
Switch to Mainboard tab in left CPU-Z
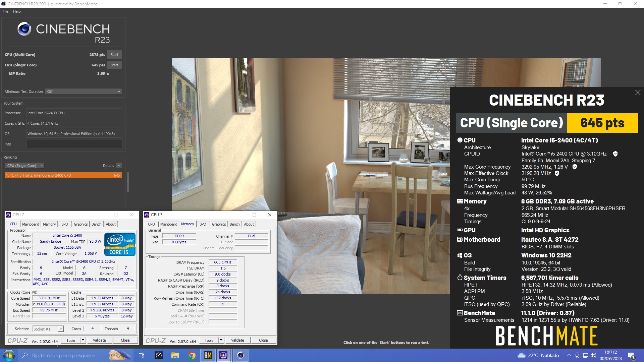[x=31, y=224]
